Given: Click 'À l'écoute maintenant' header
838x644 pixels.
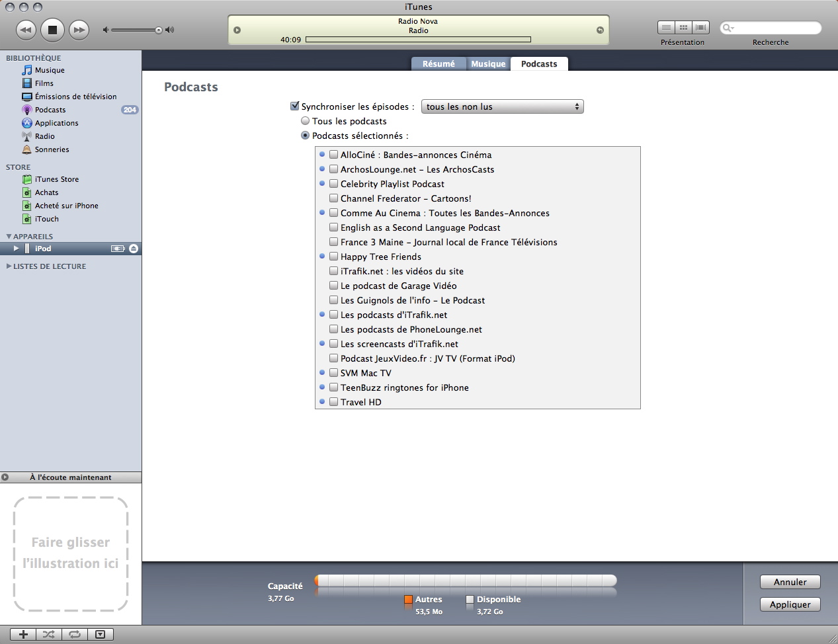Looking at the screenshot, I should (x=71, y=477).
